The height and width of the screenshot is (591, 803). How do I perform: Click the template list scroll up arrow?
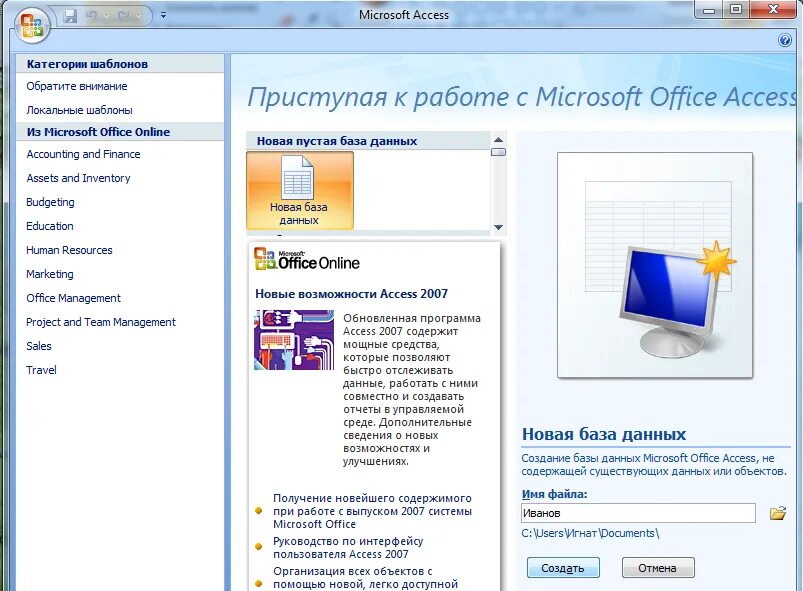coord(498,139)
